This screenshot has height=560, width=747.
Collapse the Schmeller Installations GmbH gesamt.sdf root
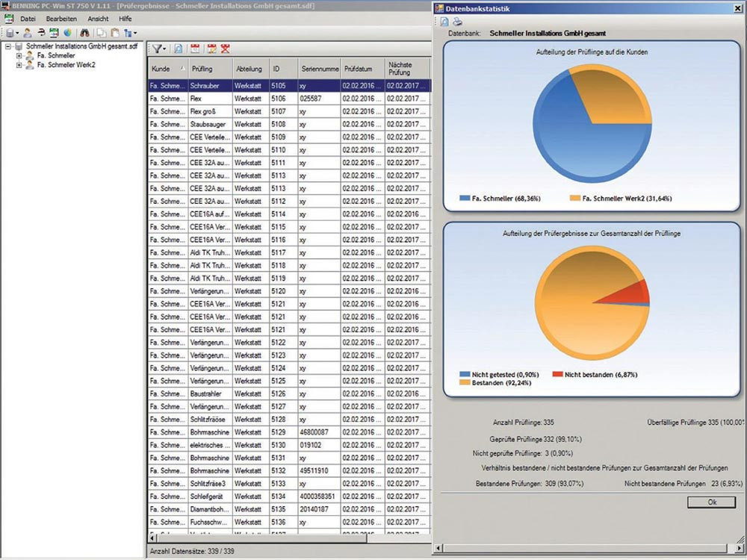point(7,46)
